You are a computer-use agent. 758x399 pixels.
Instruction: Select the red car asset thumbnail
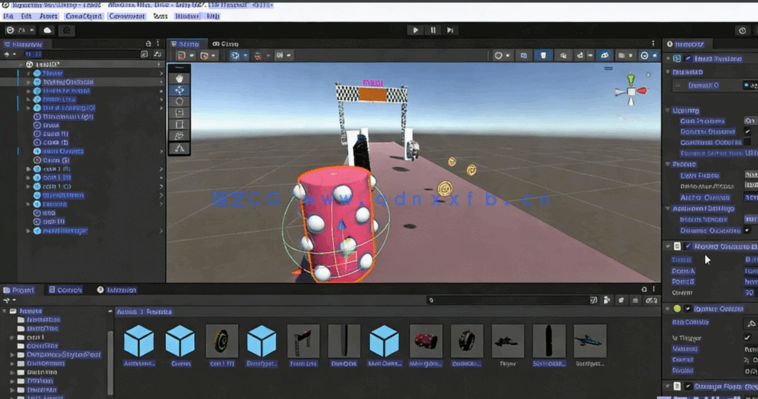(x=426, y=341)
